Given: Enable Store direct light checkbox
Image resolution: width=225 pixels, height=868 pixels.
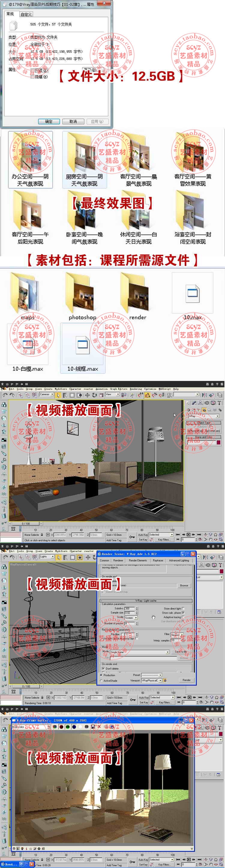Looking at the screenshot, I should 183,609.
